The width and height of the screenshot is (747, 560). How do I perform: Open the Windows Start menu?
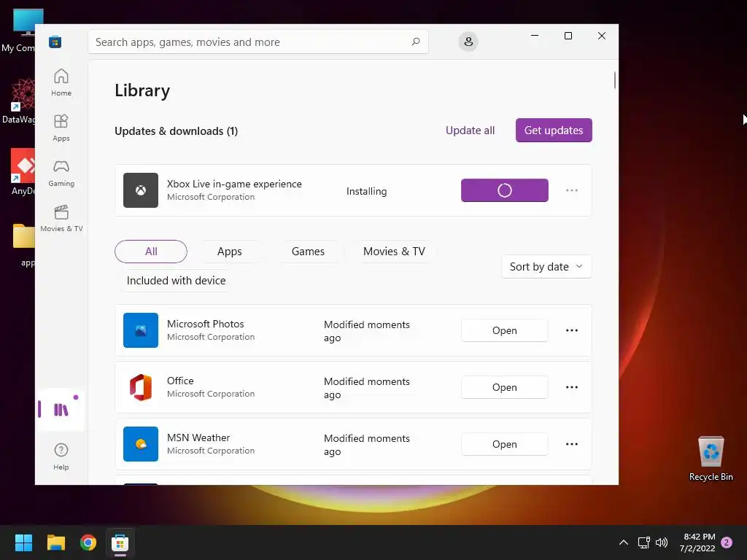[x=23, y=542]
